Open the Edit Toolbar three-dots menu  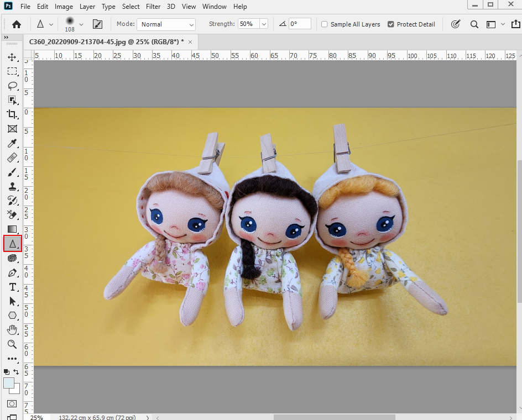click(12, 359)
